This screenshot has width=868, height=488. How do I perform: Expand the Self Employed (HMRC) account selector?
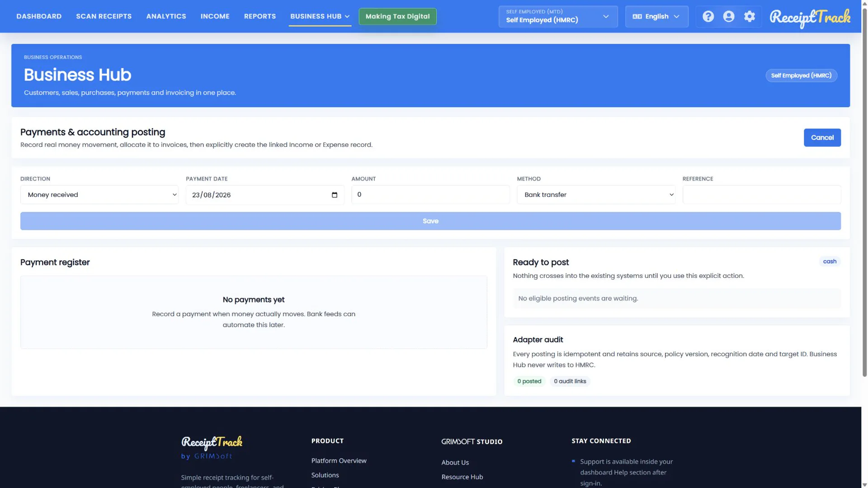click(558, 17)
